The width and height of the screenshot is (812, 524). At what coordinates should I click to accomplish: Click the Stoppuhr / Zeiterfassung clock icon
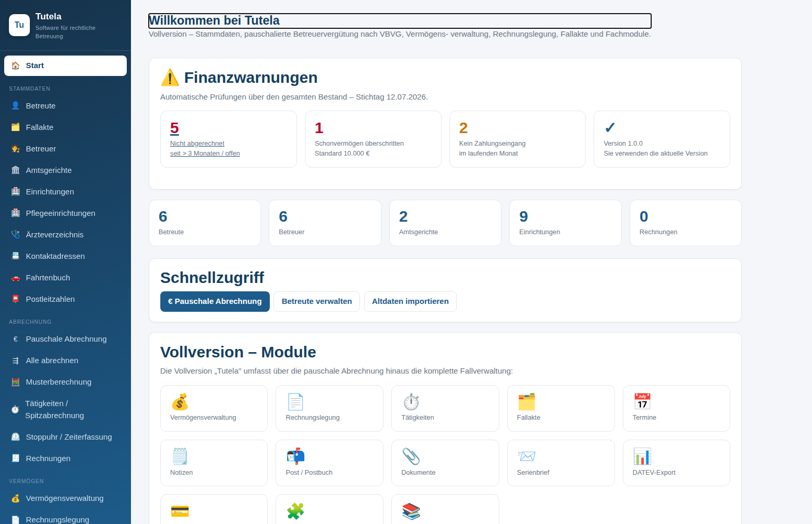16,436
